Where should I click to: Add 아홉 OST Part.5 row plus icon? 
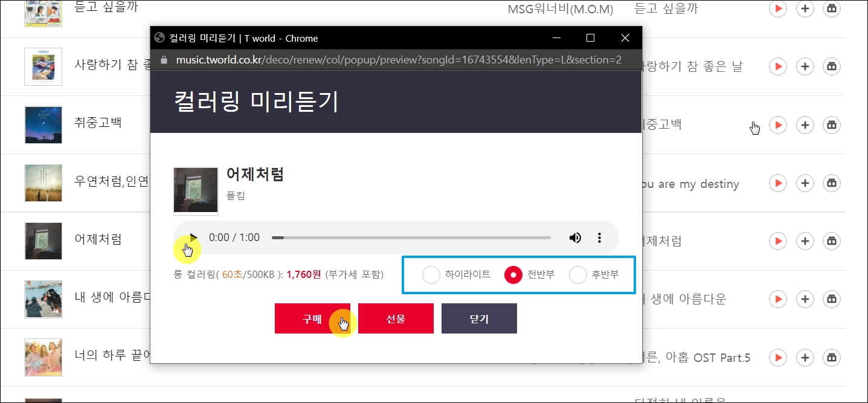[805, 358]
